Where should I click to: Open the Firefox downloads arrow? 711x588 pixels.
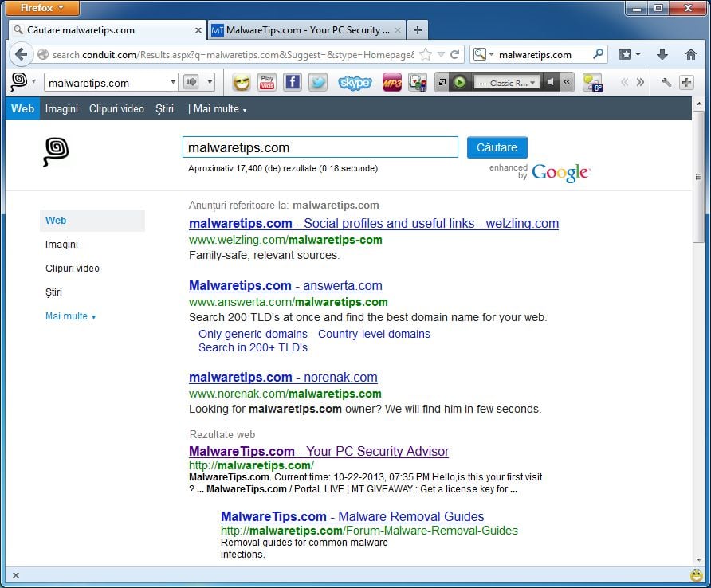tap(662, 55)
